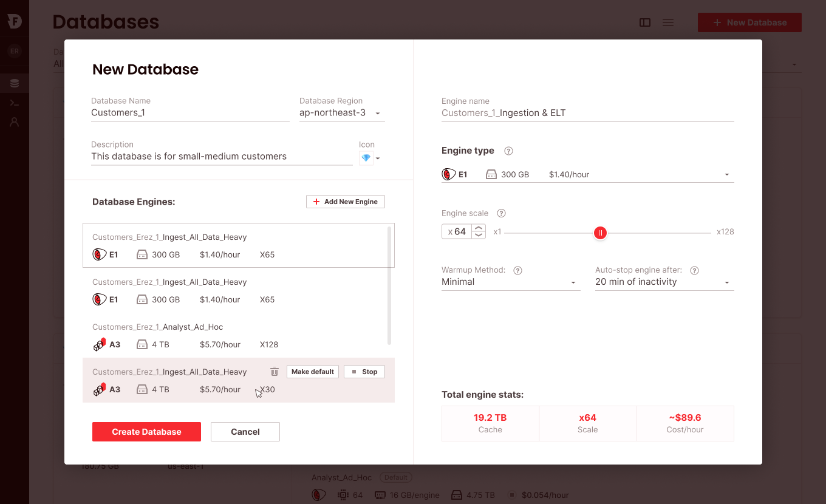Switch to list view of databases

click(668, 22)
